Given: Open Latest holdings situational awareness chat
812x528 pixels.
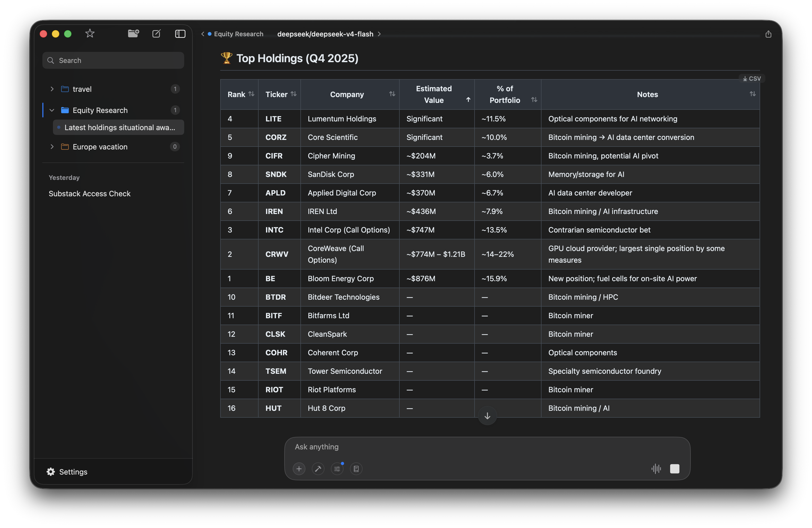Looking at the screenshot, I should (118, 127).
